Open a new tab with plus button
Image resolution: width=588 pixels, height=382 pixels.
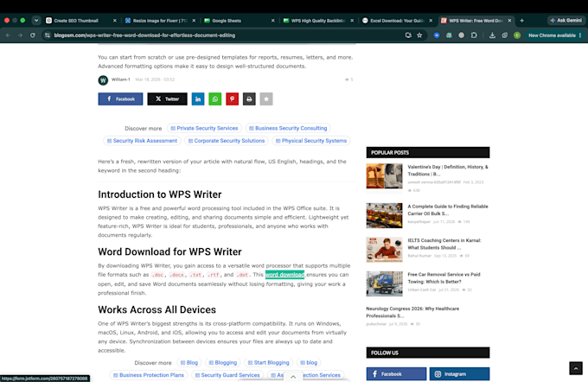point(522,21)
